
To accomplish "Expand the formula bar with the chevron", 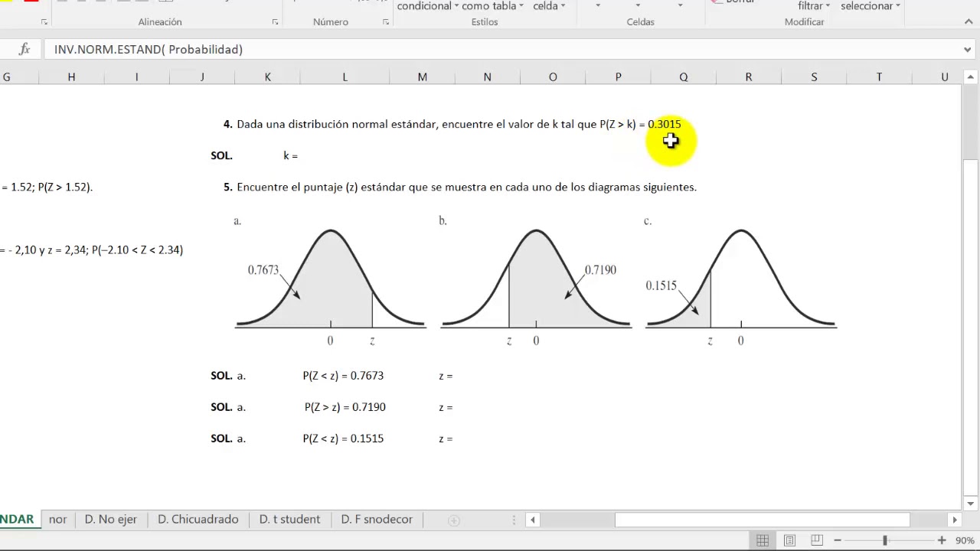I will pyautogui.click(x=968, y=49).
